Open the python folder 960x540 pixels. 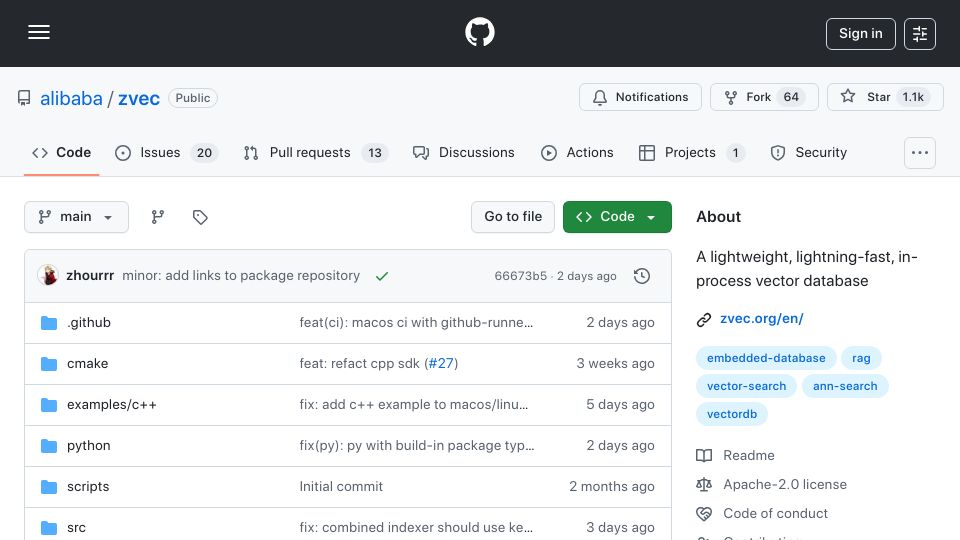(89, 446)
